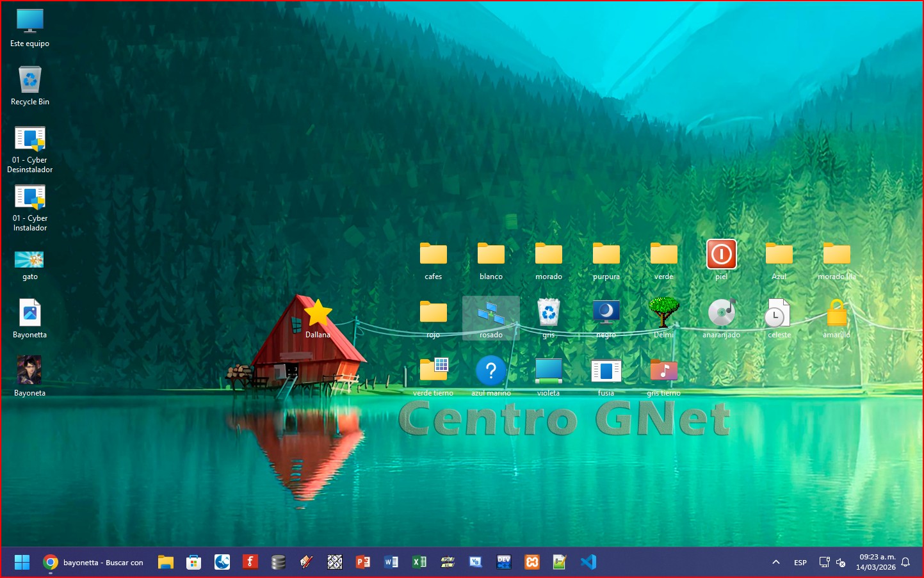This screenshot has height=578, width=924.
Task: Click the 'Delmi' tree icon
Action: tap(663, 313)
